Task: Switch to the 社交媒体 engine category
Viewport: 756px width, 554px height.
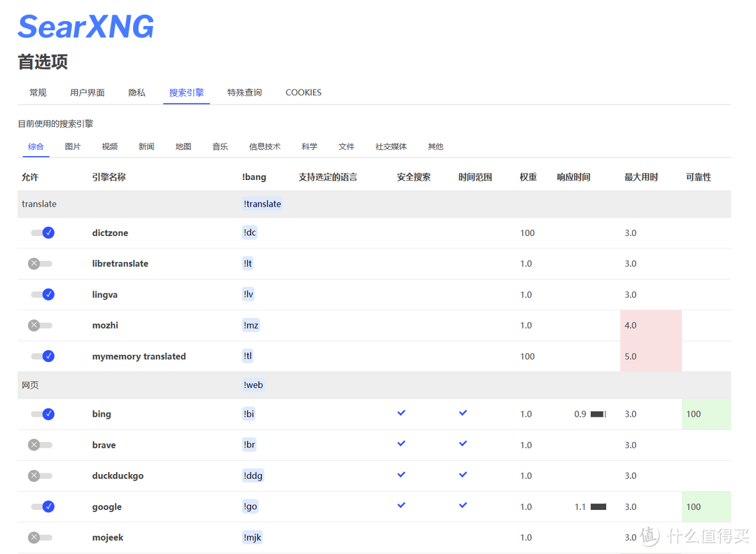Action: [x=391, y=146]
